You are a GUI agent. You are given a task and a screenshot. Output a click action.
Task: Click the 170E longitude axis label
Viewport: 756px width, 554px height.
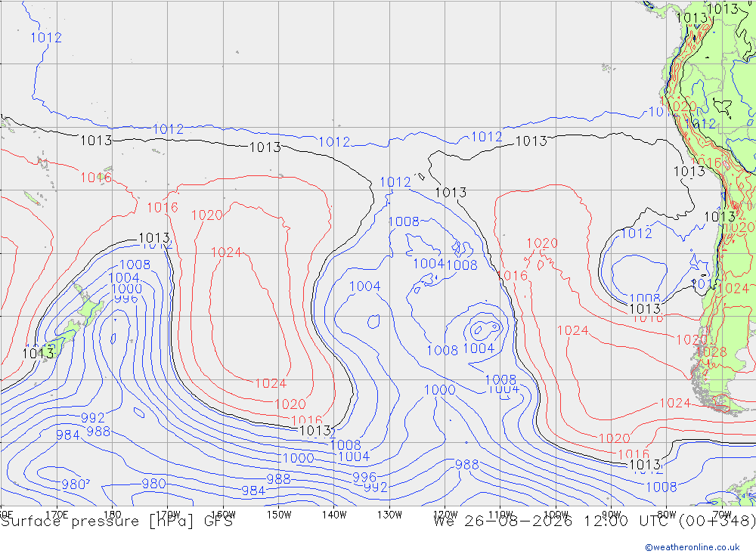pos(57,515)
